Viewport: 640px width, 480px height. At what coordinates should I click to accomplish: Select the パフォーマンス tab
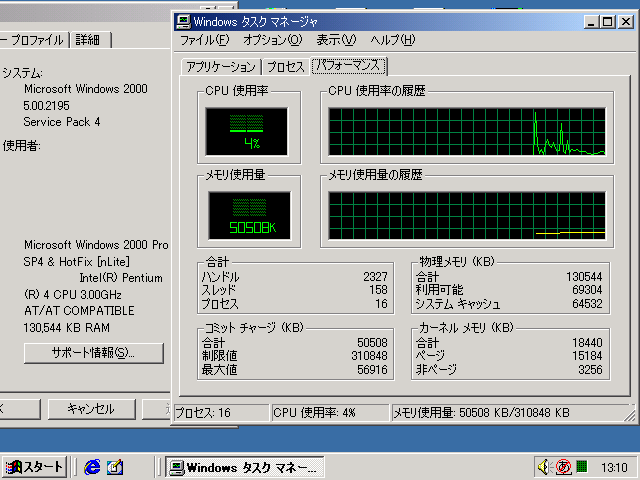coord(348,65)
